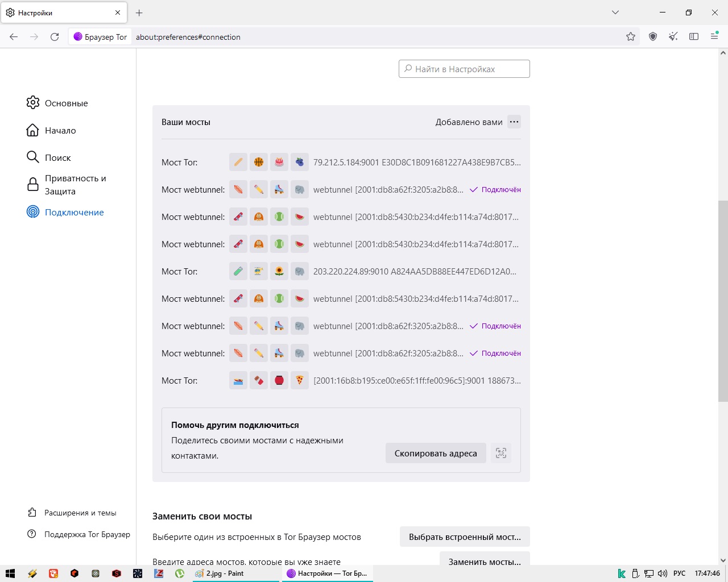Click the taskbar clock showing 17:47:46

coord(707,573)
